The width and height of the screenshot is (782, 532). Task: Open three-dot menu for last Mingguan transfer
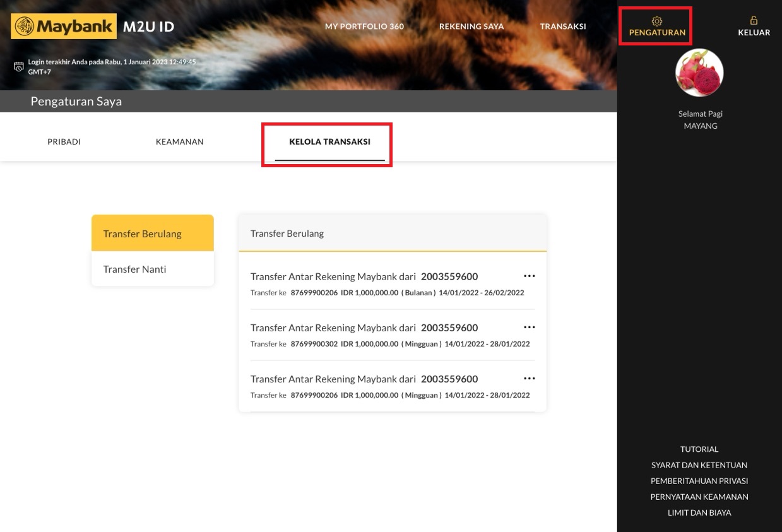coord(529,379)
